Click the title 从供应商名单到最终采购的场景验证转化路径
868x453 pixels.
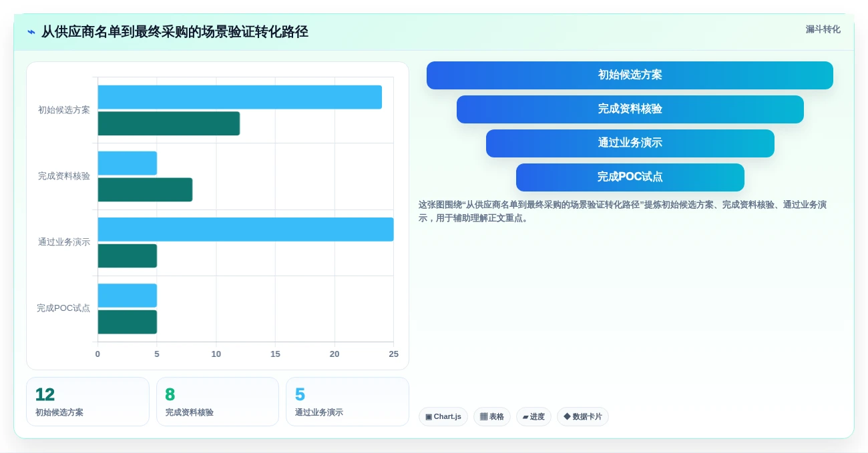pos(175,32)
